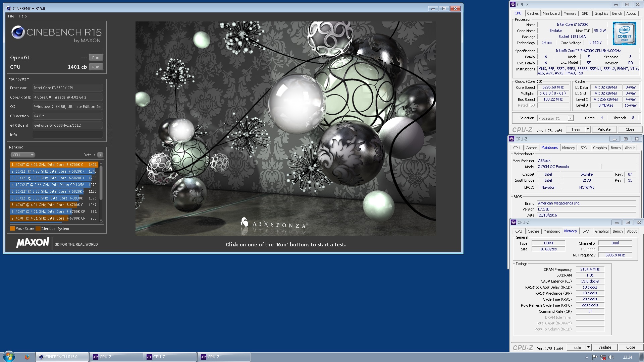Select ranking row 1 i7-6700K 1401
Image resolution: width=644 pixels, height=362 pixels.
[x=54, y=165]
